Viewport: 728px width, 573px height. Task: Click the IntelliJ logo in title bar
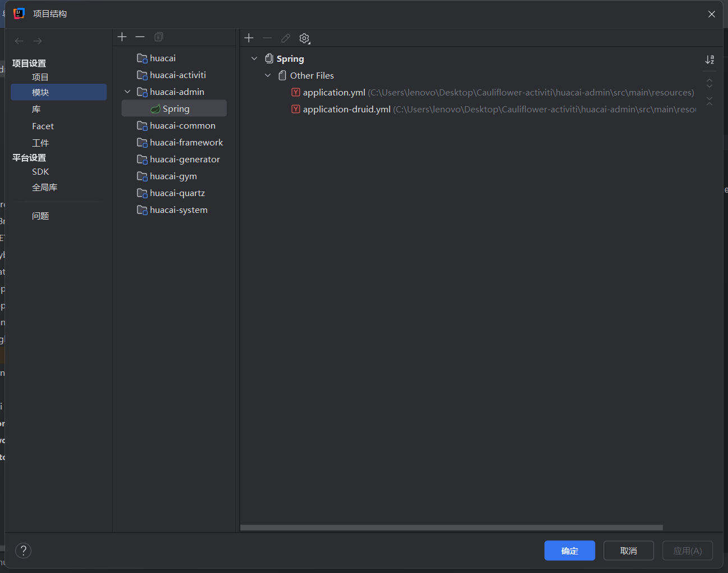click(19, 13)
